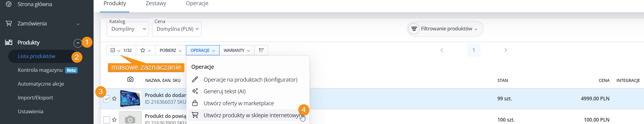
Task: Collapse the Produkty sidebar section
Action: [x=78, y=43]
